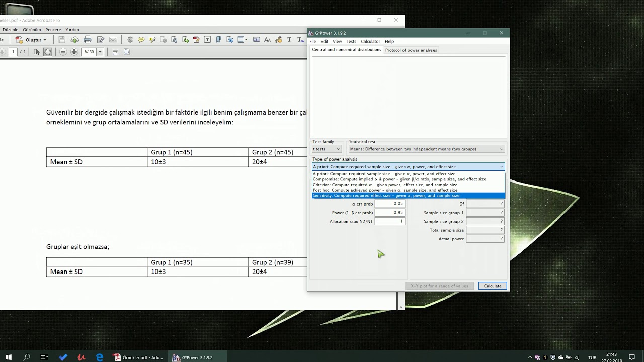This screenshot has width=644, height=362.
Task: Open G*Power Tests menu
Action: tap(351, 41)
